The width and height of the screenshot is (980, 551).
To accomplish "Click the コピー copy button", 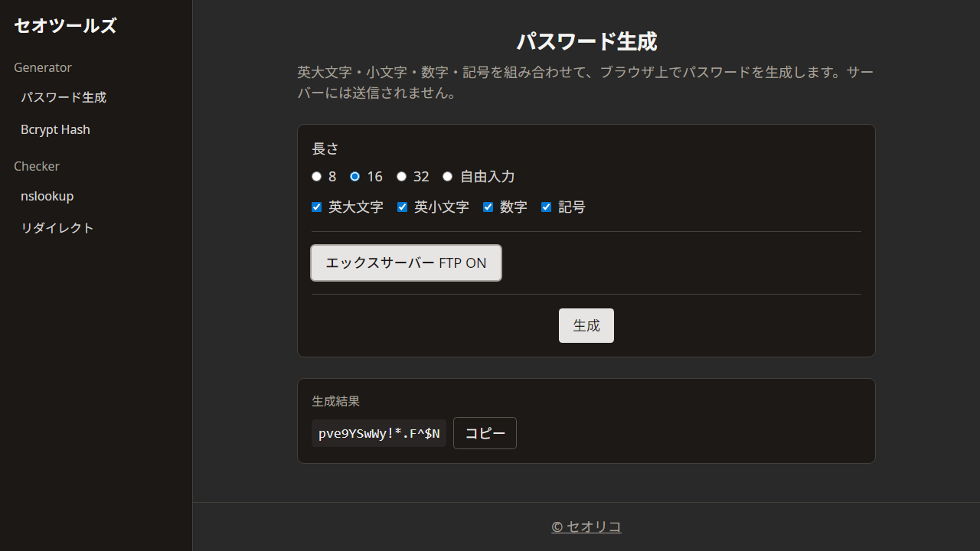I will [485, 433].
